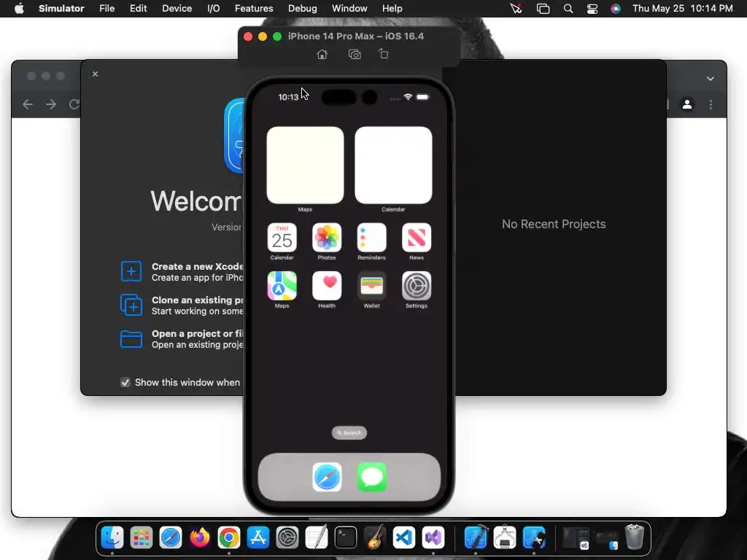Close the Xcode welcome window
The image size is (747, 560).
(96, 74)
